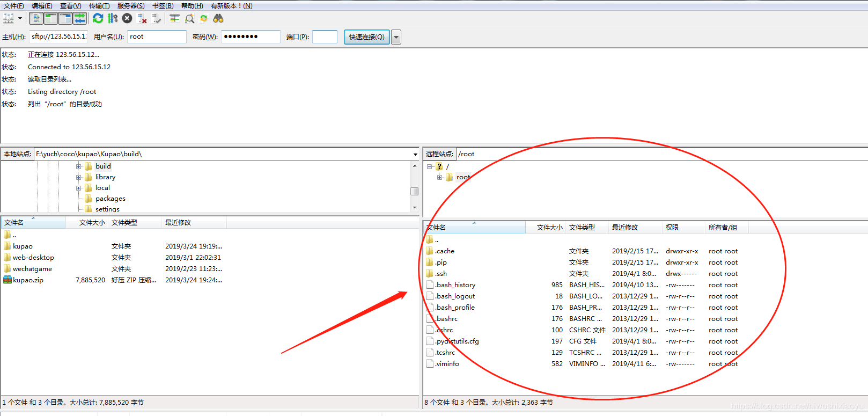Open the 查看(V) menu

[70, 6]
